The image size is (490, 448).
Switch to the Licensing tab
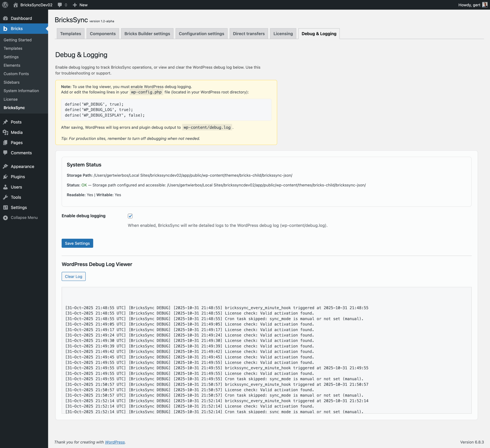pyautogui.click(x=283, y=33)
